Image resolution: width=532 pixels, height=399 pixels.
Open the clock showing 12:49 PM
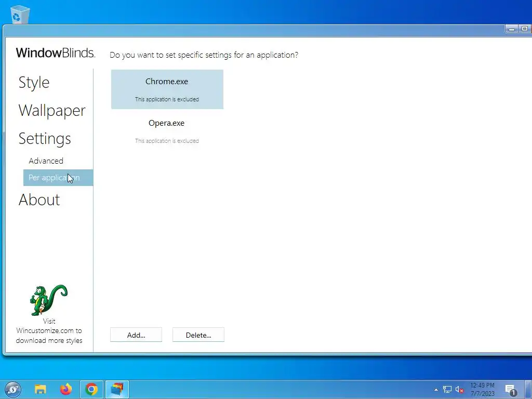coord(482,390)
